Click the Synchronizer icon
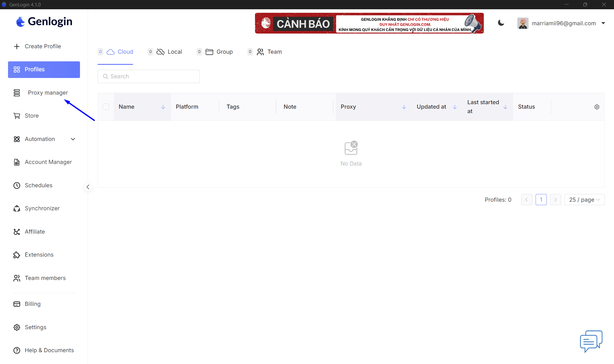Viewport: 614px width, 364px height. click(x=17, y=208)
